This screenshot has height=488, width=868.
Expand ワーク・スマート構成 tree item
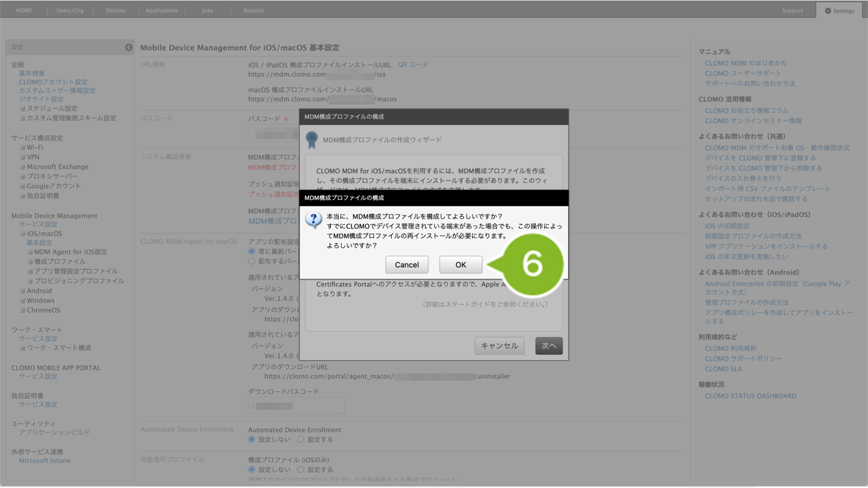pyautogui.click(x=22, y=348)
